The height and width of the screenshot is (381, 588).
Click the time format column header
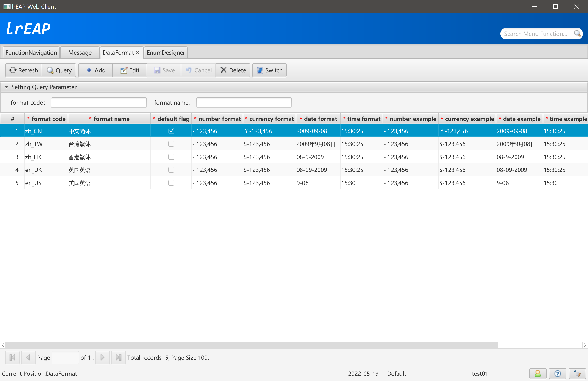(362, 119)
